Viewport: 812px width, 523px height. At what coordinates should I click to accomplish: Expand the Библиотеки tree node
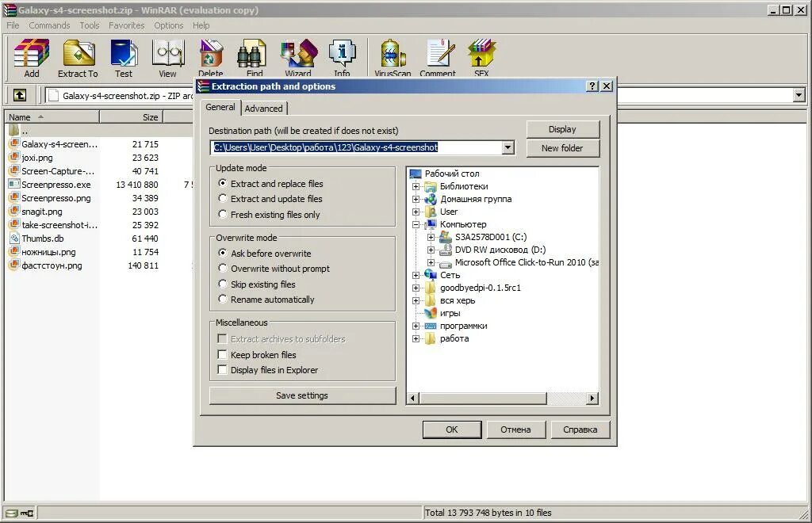tap(416, 186)
